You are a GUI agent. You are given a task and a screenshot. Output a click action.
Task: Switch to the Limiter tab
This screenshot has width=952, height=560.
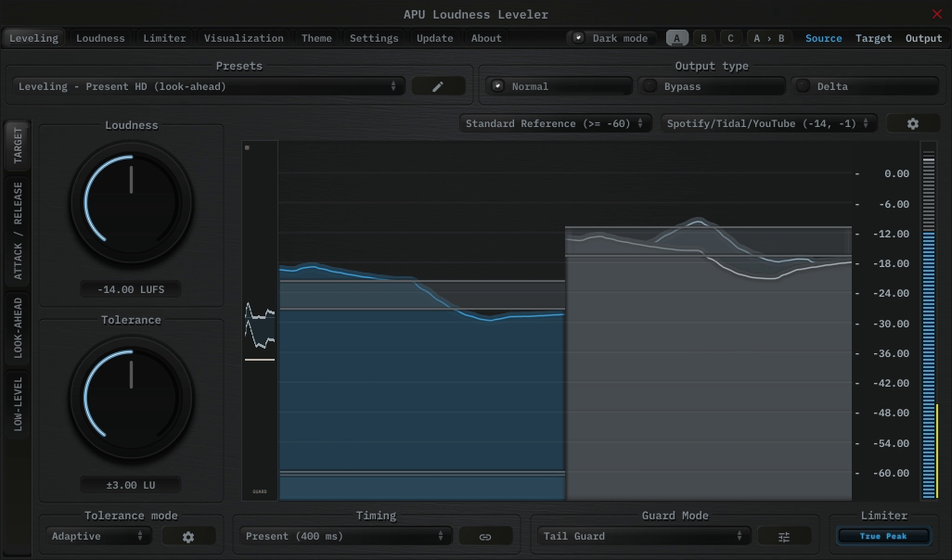pos(164,38)
